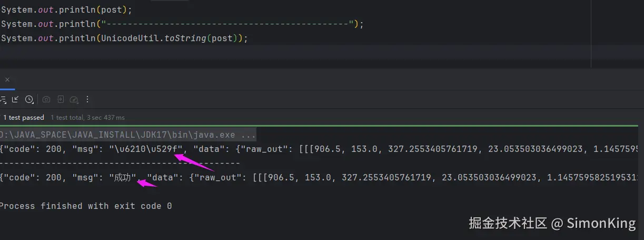Viewport: 644px width, 240px height.
Task: Click the toString method call
Action: (185, 39)
